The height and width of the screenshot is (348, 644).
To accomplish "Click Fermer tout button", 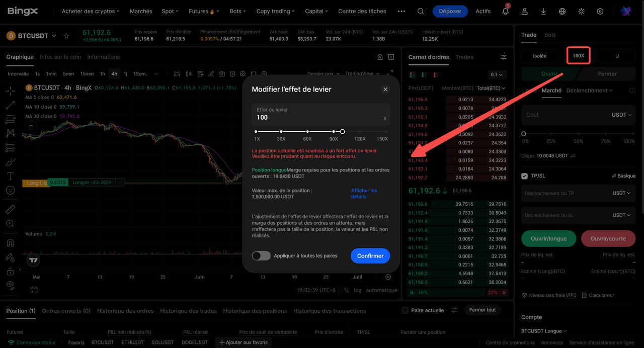I will (482, 310).
